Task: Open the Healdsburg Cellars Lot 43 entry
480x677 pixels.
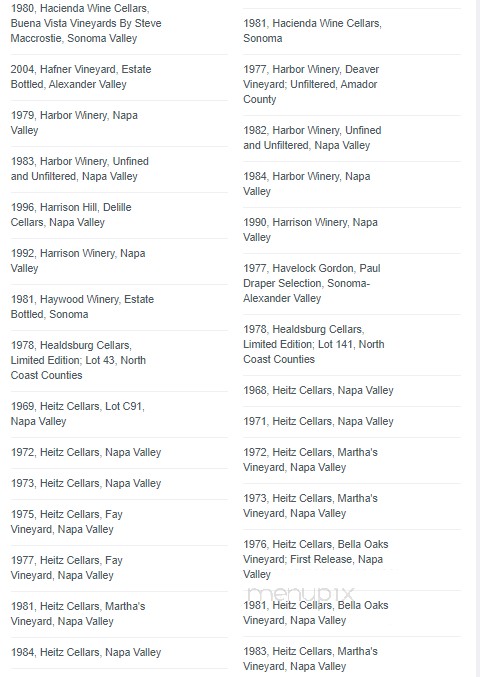Action: coord(78,360)
